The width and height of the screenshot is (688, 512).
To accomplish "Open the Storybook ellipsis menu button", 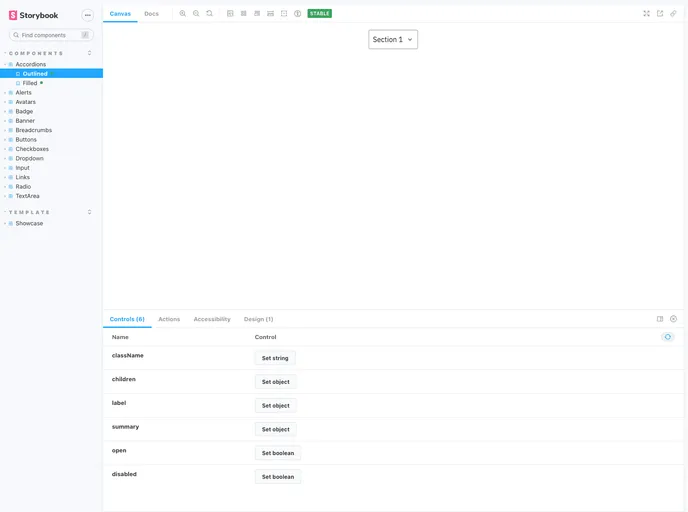I will 87,15.
